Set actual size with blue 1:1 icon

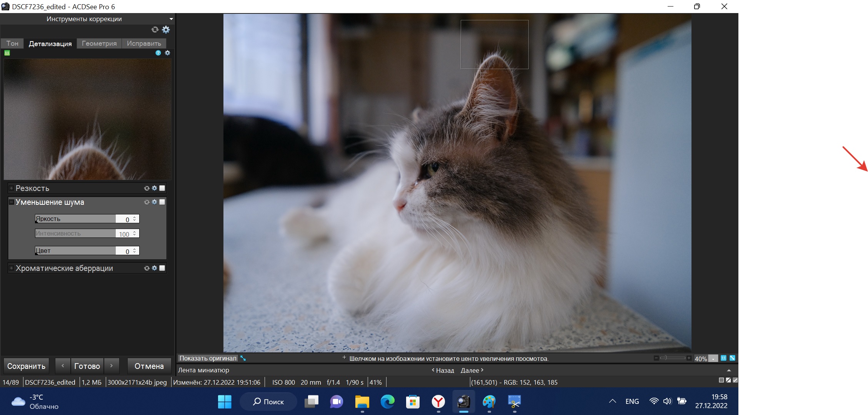(x=723, y=358)
